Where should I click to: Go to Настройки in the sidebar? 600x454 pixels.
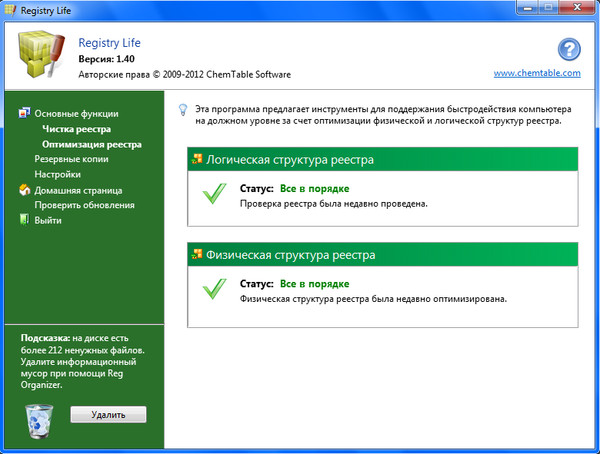coord(57,174)
